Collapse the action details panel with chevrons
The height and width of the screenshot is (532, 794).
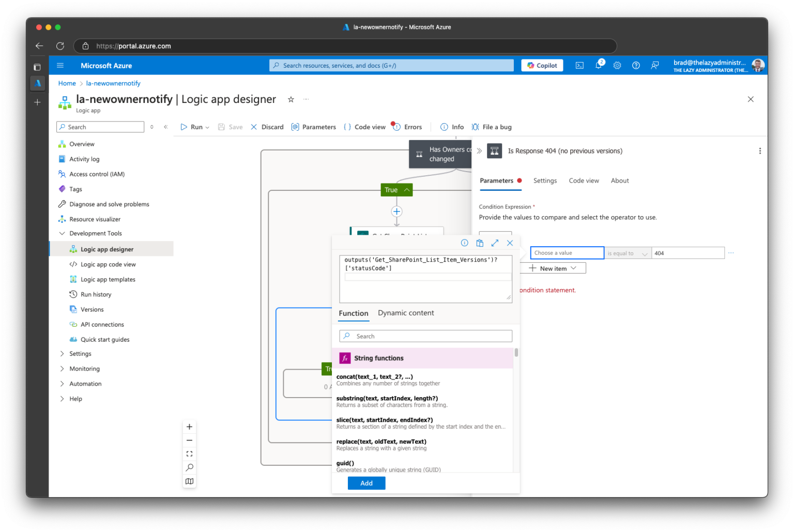pos(479,151)
